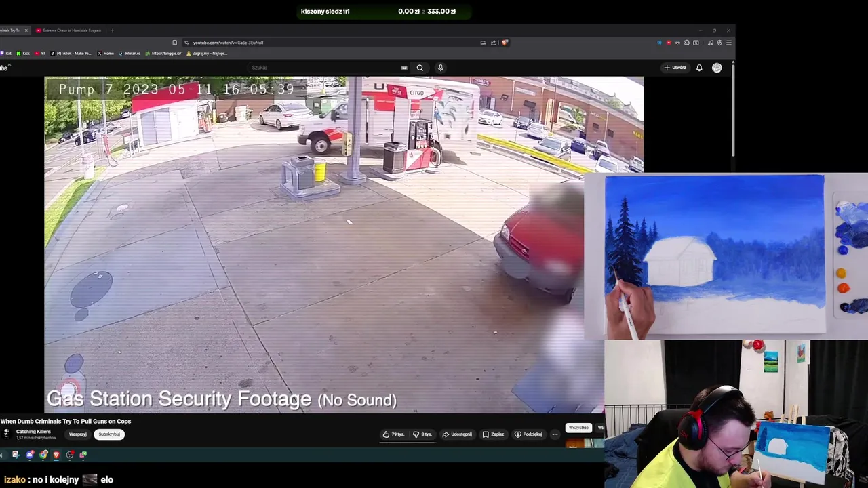Viewport: 868px width, 488px height.
Task: Open the browser hamburger menu
Action: click(729, 43)
